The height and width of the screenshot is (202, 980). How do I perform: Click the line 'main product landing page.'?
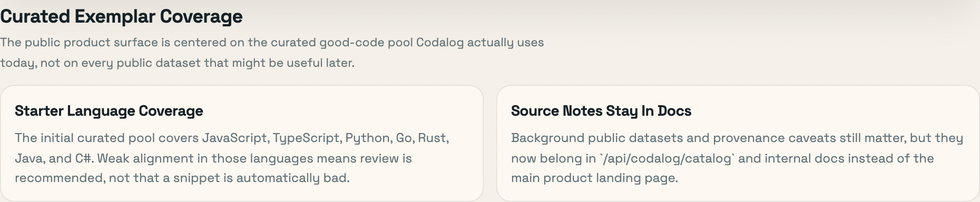pyautogui.click(x=594, y=178)
